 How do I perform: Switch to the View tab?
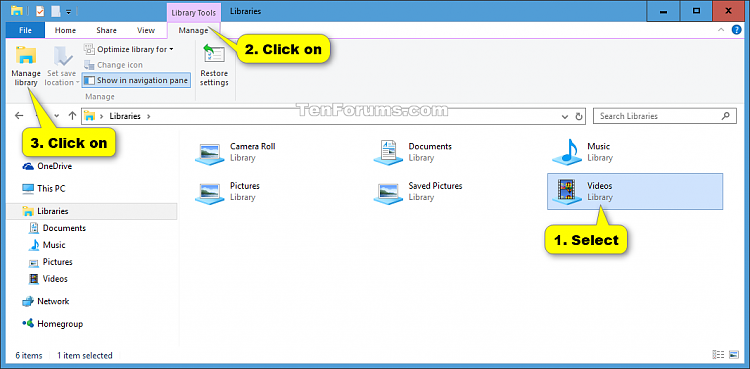point(146,30)
